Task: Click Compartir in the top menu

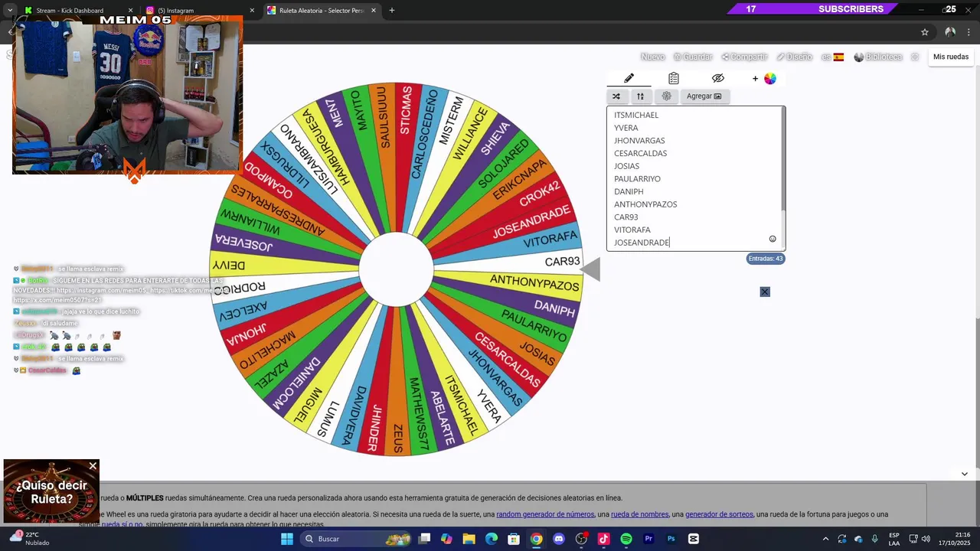Action: click(744, 57)
